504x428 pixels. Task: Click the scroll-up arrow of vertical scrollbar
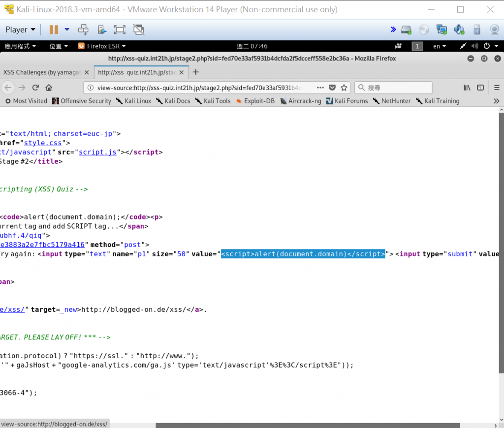pos(502,110)
